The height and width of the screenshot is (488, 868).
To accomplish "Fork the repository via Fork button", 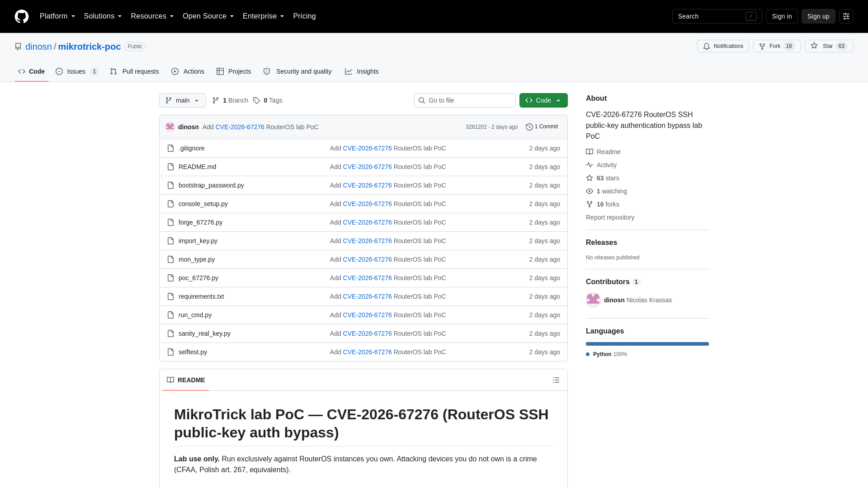I will coord(777,46).
